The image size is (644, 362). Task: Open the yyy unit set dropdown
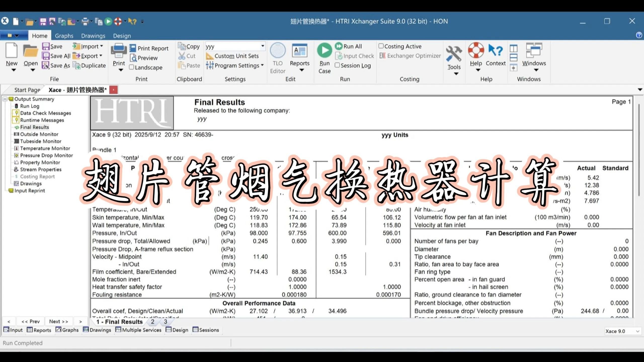pos(262,46)
